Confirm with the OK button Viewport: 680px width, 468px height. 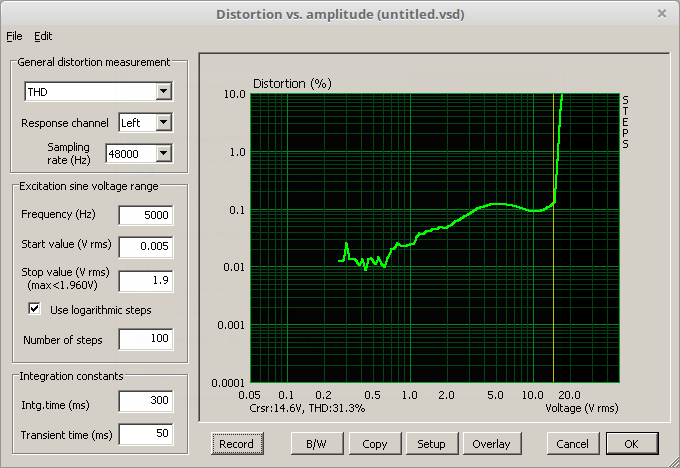point(632,443)
